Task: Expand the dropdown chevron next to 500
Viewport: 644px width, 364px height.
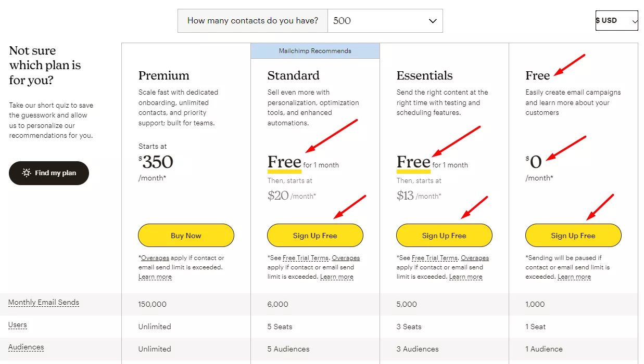Action: click(432, 21)
